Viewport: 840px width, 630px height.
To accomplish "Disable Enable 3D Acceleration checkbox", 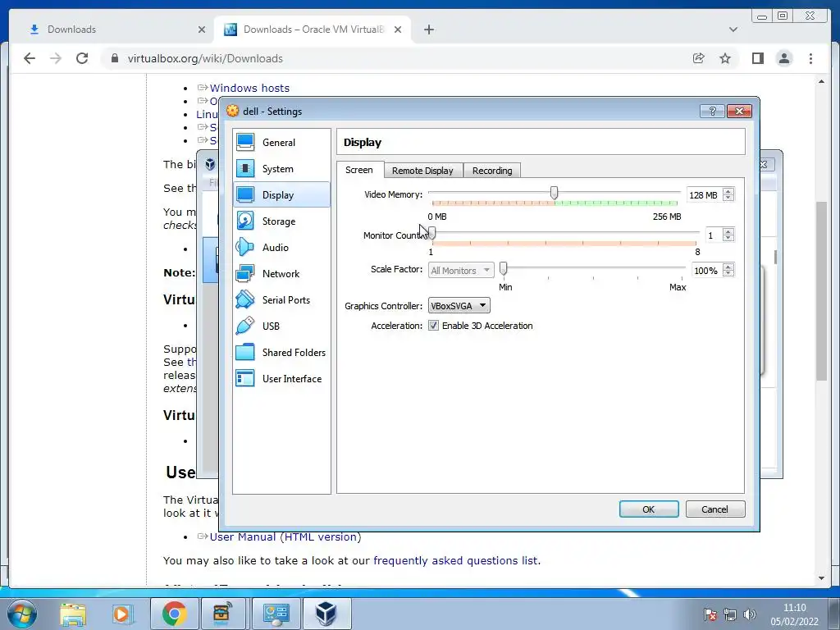I will click(433, 326).
